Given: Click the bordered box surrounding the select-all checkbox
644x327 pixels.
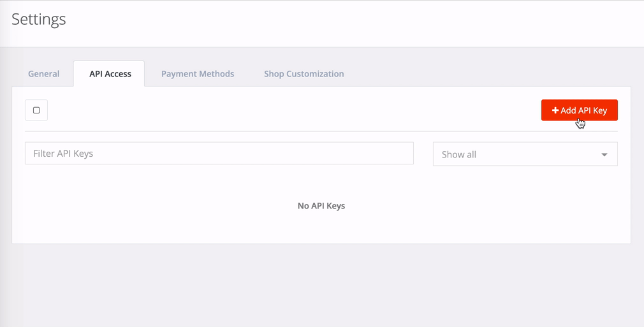Looking at the screenshot, I should [x=36, y=110].
